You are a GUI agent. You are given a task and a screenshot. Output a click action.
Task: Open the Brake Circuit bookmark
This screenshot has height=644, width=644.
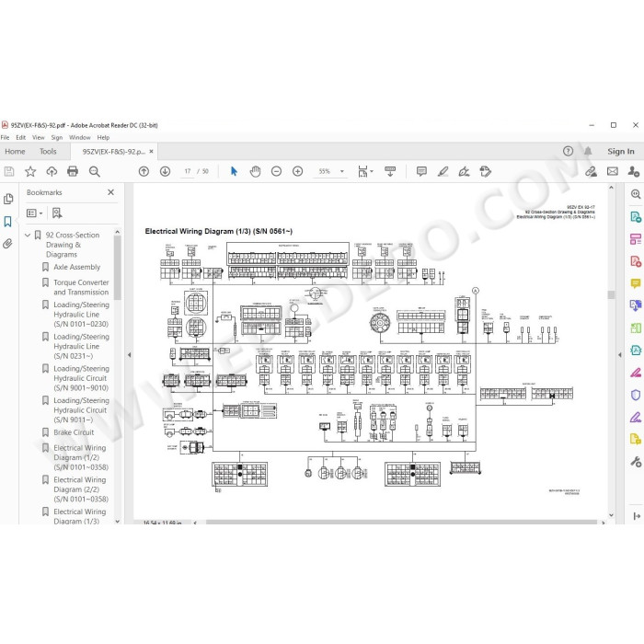pyautogui.click(x=74, y=432)
